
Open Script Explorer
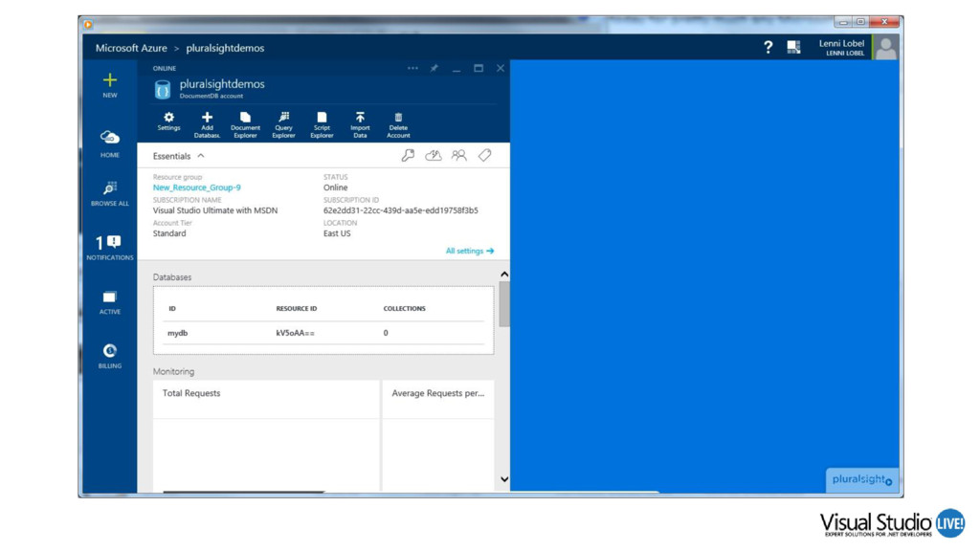click(322, 125)
